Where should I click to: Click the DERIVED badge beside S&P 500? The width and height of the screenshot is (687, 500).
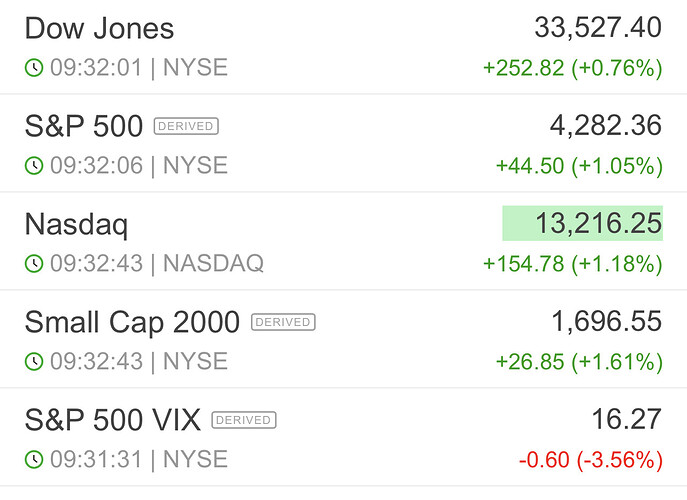pyautogui.click(x=186, y=126)
